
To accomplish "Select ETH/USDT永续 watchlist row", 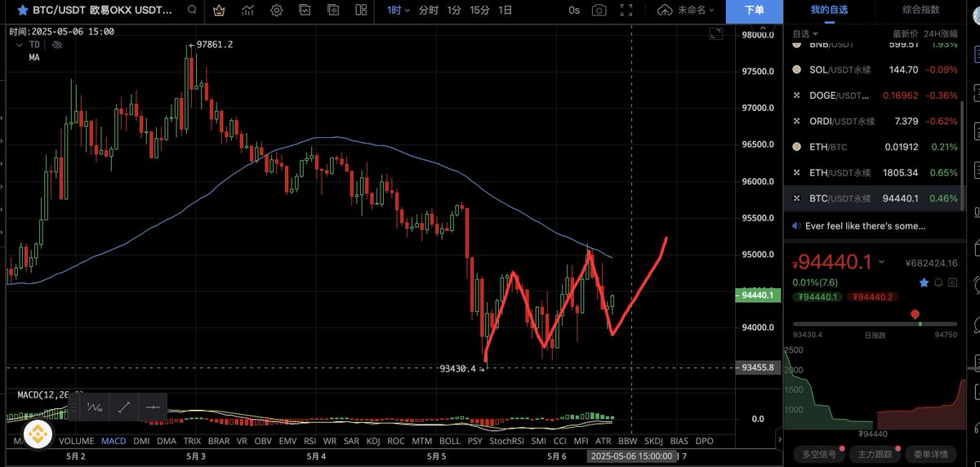I will [876, 172].
